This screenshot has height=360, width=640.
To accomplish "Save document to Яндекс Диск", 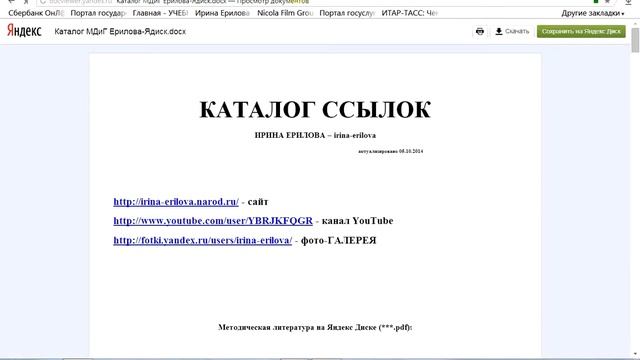I will click(581, 31).
